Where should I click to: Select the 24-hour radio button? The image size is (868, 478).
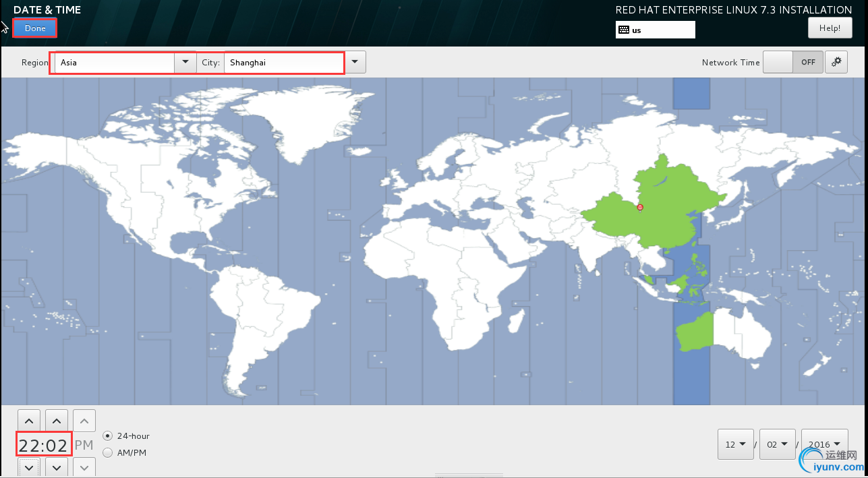pos(107,436)
